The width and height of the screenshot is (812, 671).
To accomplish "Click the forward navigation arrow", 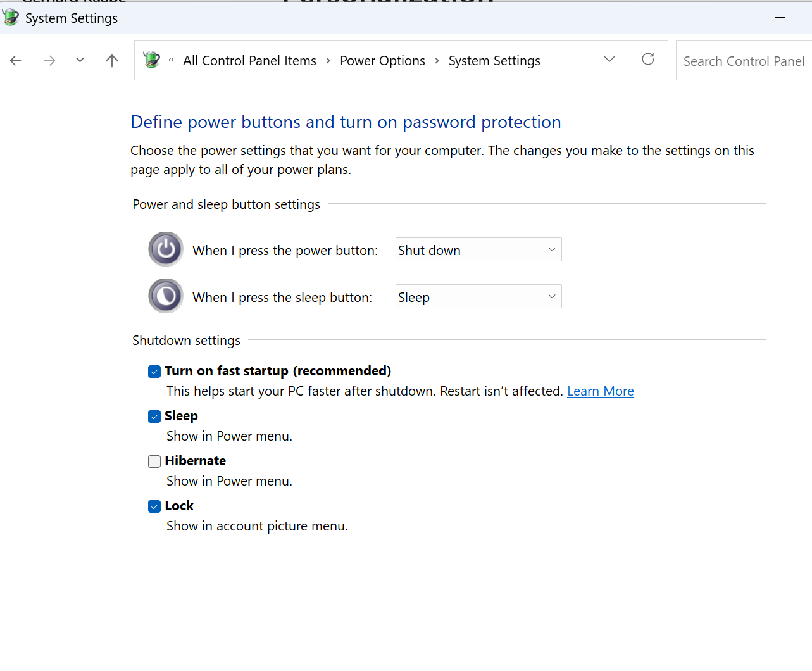I will coord(49,61).
